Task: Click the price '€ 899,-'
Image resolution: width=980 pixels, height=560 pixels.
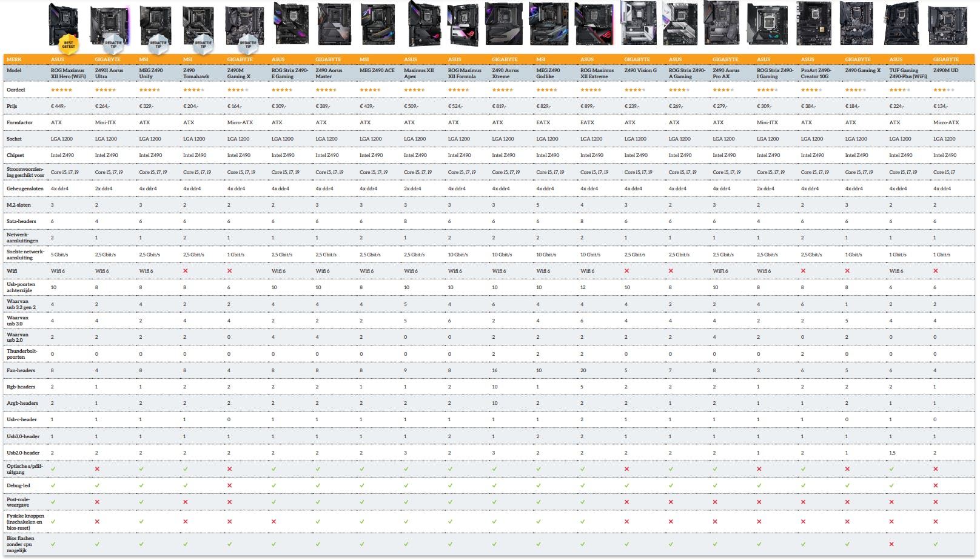Action: click(588, 106)
